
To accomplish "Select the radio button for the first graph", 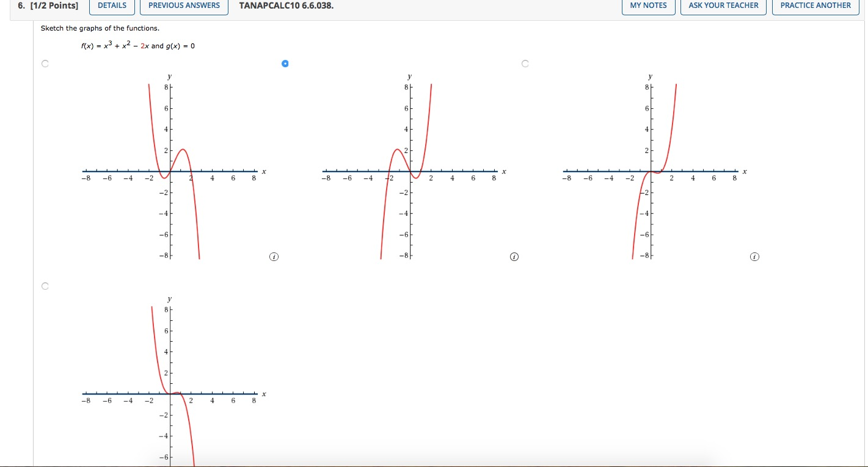I will [x=45, y=64].
